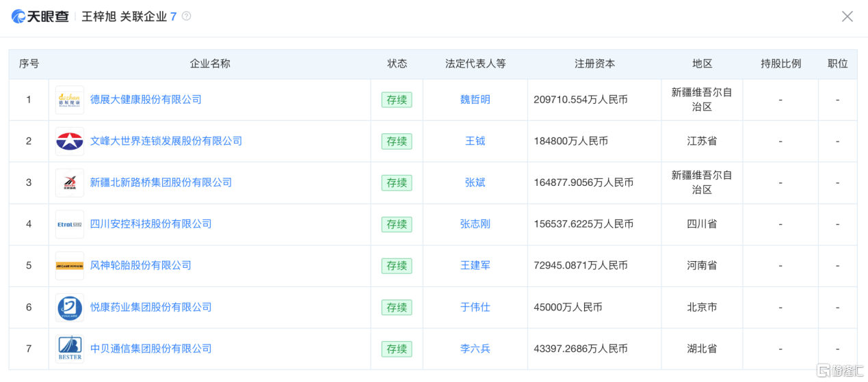Click the 状态 column header
Screen dimensions: 868x382
point(397,64)
